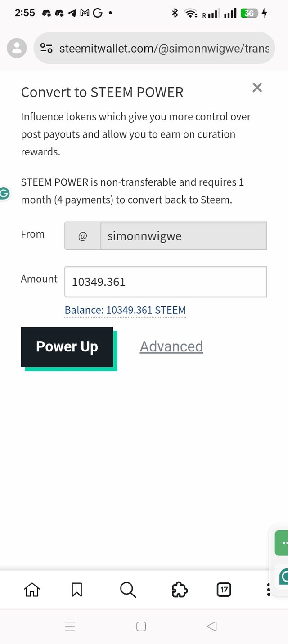Open site permissions icon in address bar
This screenshot has width=288, height=644.
point(47,48)
